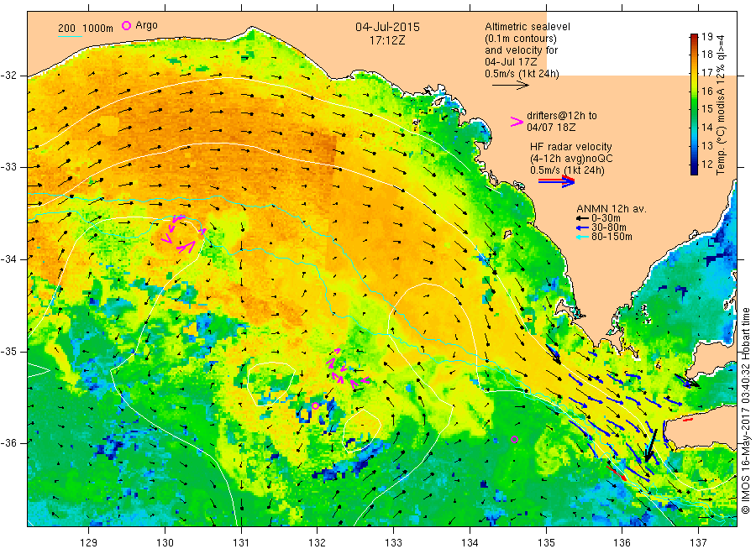Click longitude axis label 134
This screenshot has height=554, width=756.
click(x=470, y=543)
